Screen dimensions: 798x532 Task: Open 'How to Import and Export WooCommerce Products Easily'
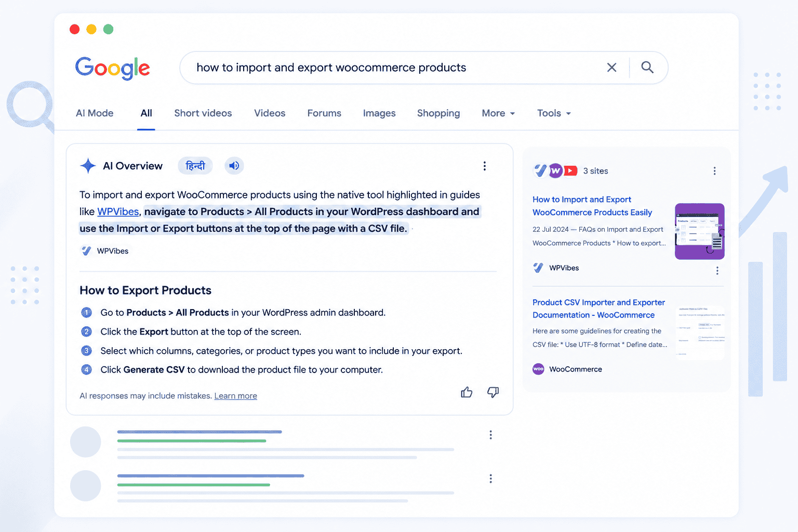pos(592,206)
